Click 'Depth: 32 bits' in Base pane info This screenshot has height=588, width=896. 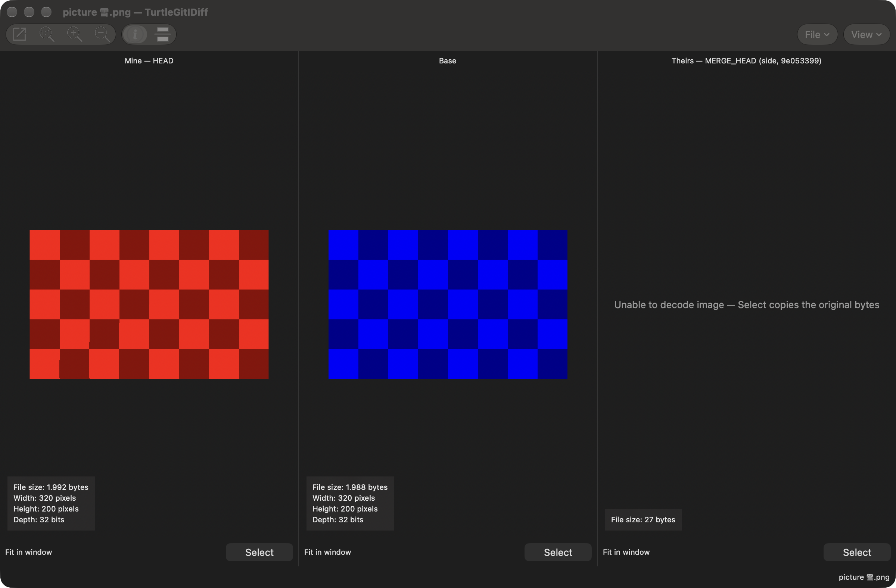click(338, 519)
